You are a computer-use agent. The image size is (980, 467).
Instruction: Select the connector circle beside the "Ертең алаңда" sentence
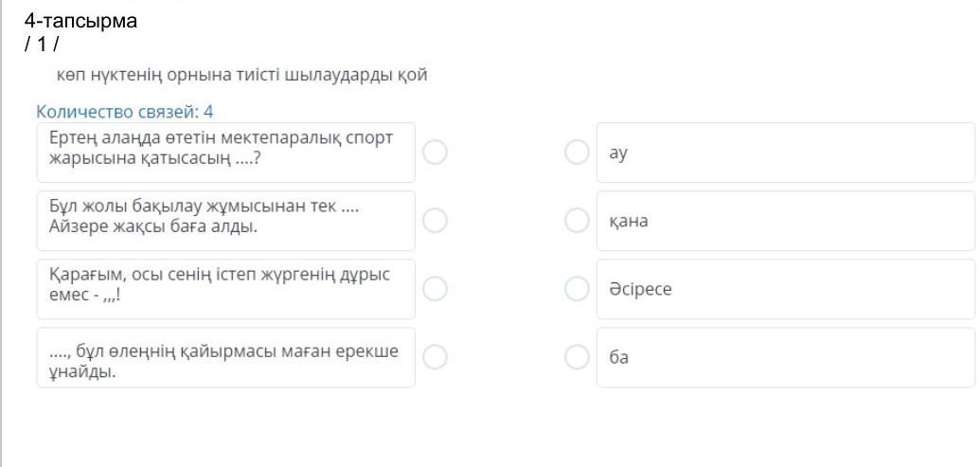coord(435,153)
